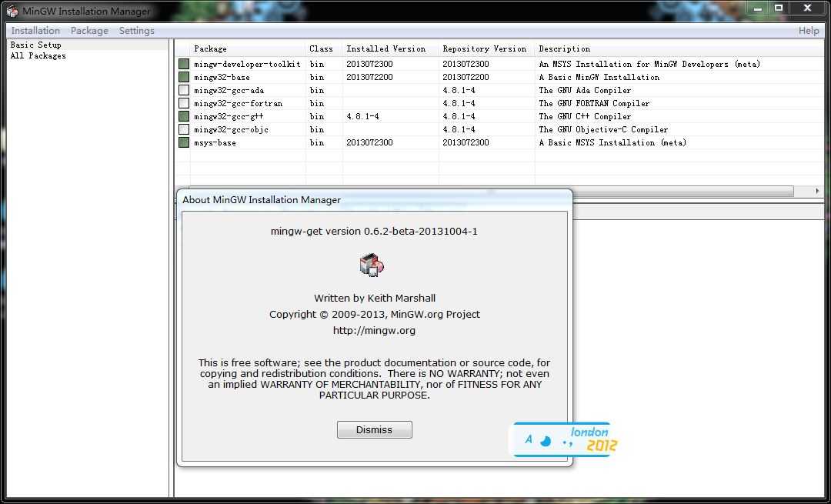Image resolution: width=831 pixels, height=504 pixels.
Task: Click the mingw-get version text
Action: [374, 231]
